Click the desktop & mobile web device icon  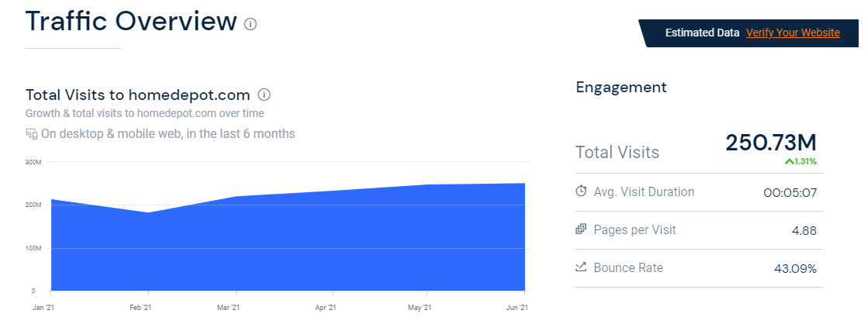pyautogui.click(x=32, y=134)
